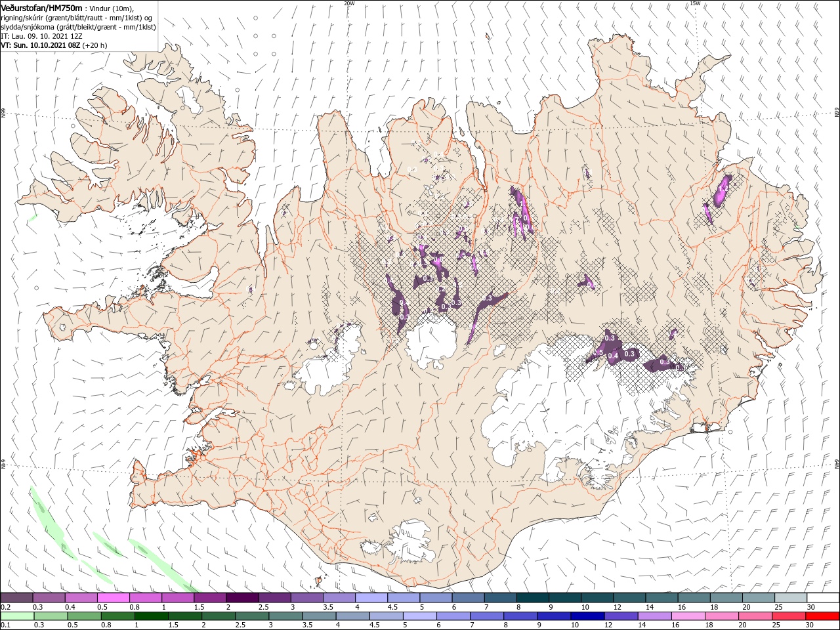
Task: Click the 15W longitude label
Action: [695, 3]
